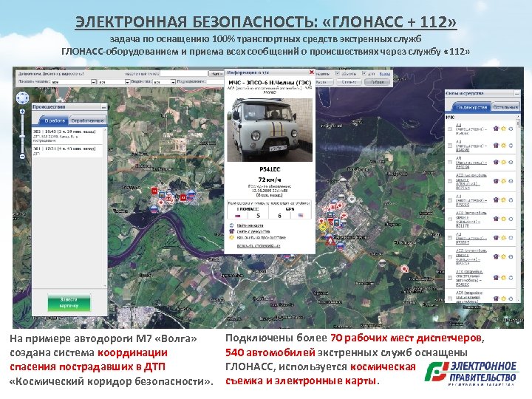Click globe icon beside 'Найти на карте'

pos(232,225)
